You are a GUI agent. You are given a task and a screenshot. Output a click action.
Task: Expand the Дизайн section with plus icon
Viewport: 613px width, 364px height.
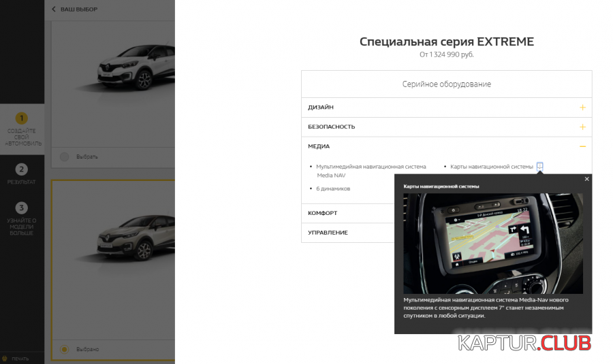582,107
